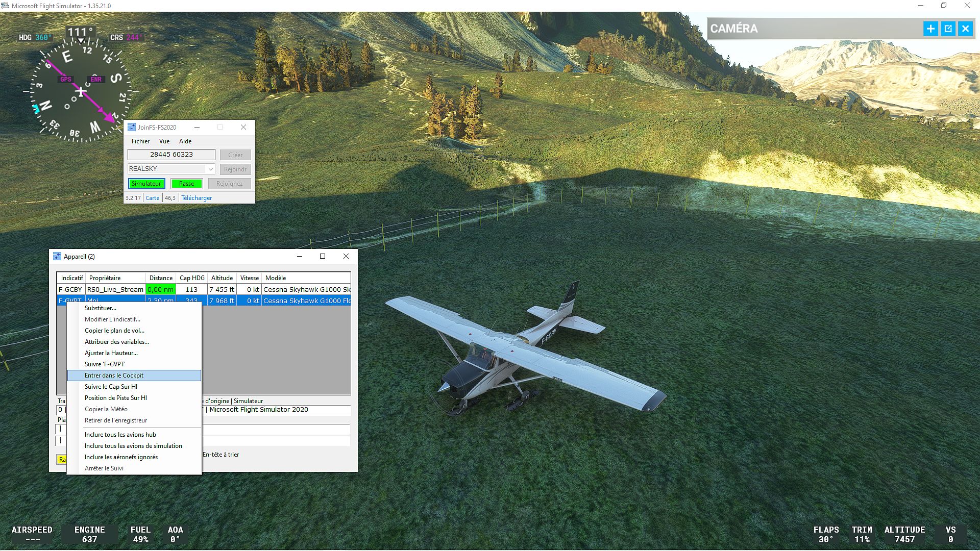Screen dimensions: 980x551
Task: Toggle the green Simulateur status button
Action: 146,184
